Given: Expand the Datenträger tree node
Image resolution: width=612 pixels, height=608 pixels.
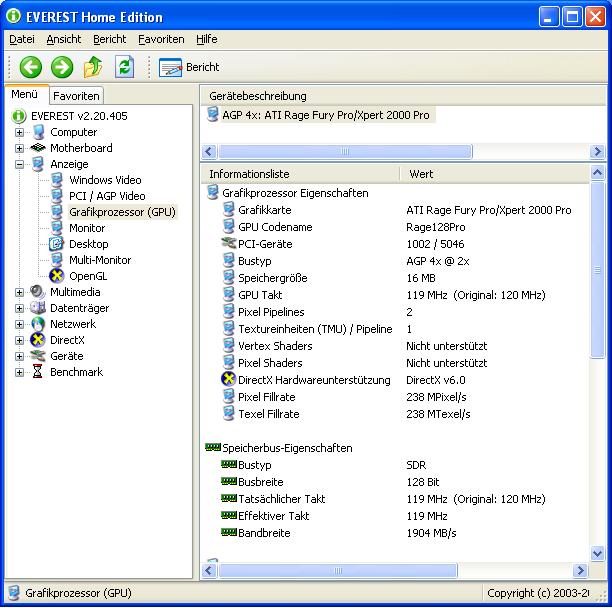Looking at the screenshot, I should coord(19,308).
